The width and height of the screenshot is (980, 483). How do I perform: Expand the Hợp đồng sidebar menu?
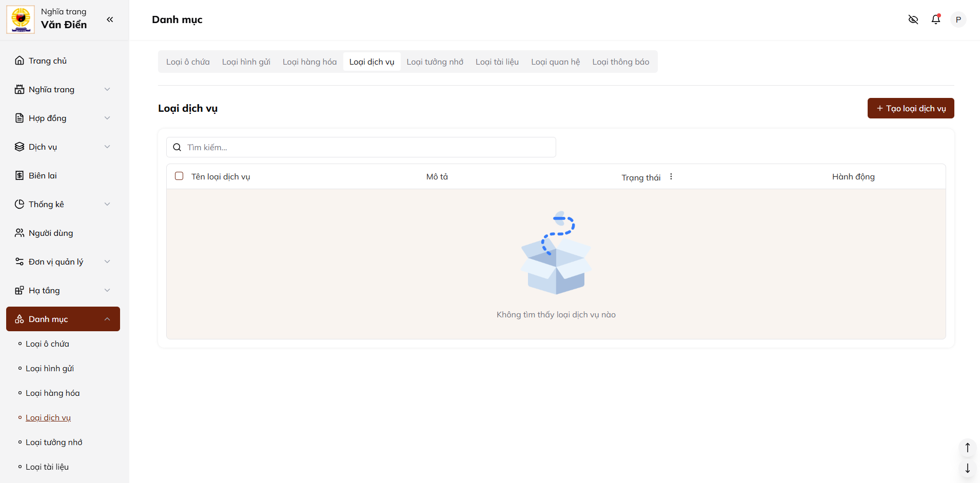click(x=63, y=118)
